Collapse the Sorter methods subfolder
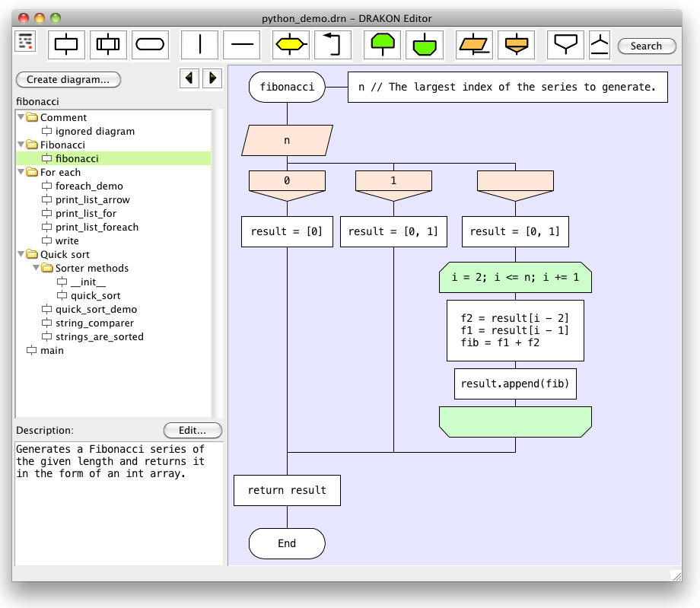 36,269
